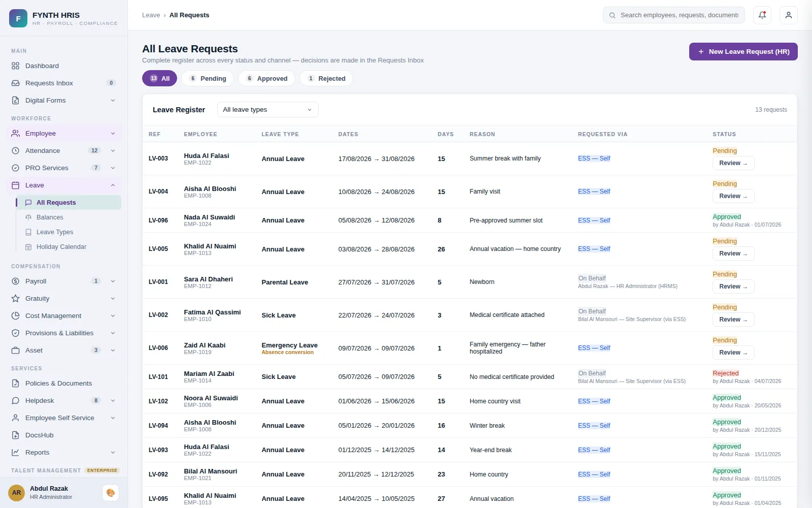Click the Dashboard grid icon
The width and height of the screenshot is (812, 508).
tap(16, 66)
